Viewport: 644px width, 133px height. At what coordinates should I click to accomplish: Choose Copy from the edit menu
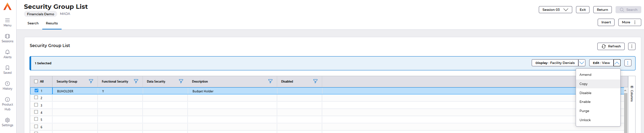click(598, 84)
